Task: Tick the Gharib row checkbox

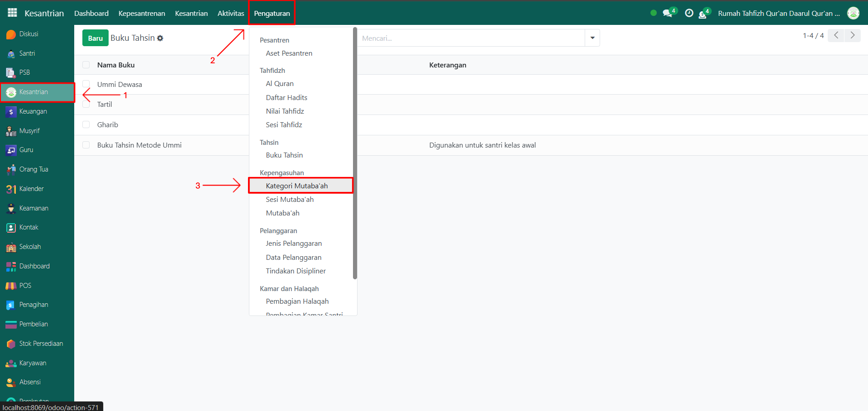Action: [86, 124]
